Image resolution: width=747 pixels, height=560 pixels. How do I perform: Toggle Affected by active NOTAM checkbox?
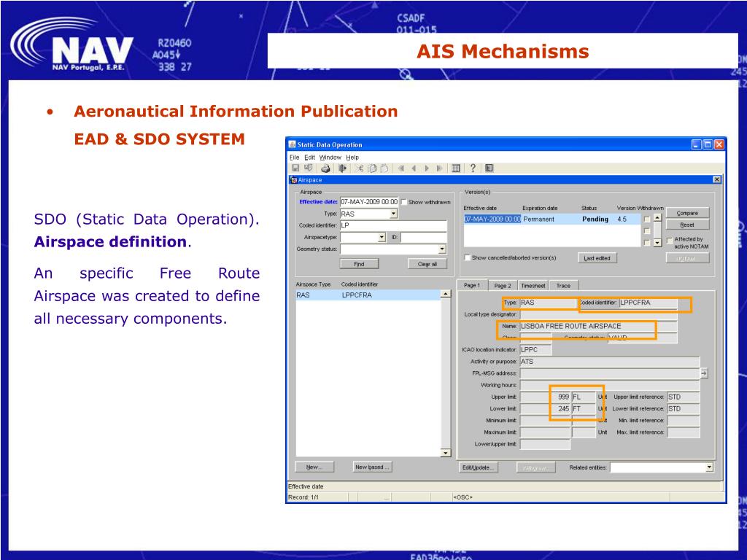tap(670, 241)
